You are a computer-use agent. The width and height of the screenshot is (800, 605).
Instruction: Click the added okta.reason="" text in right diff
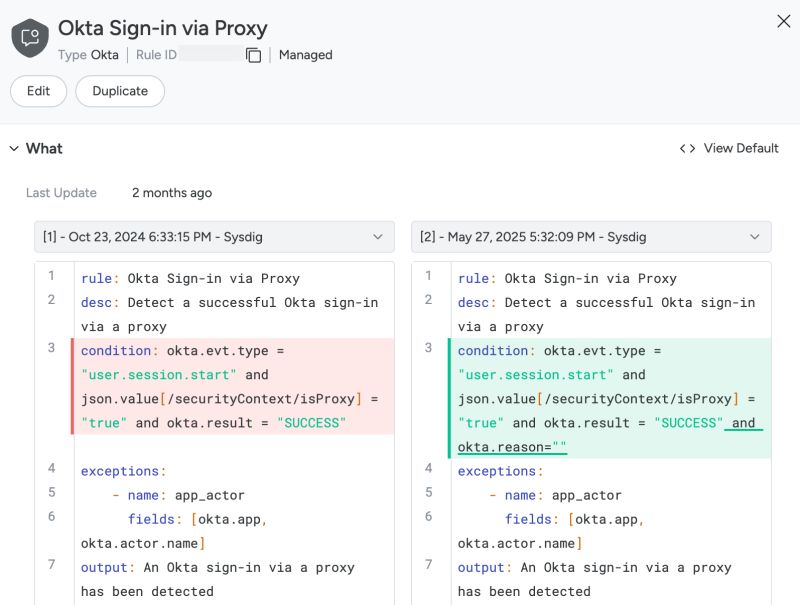click(x=512, y=447)
